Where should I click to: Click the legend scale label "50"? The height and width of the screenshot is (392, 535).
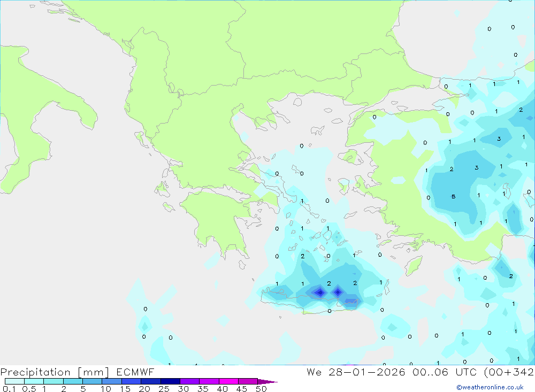click(x=262, y=389)
